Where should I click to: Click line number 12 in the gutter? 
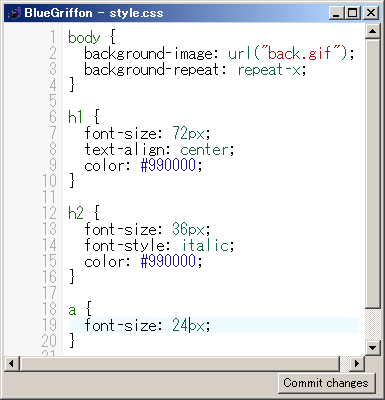(49, 213)
